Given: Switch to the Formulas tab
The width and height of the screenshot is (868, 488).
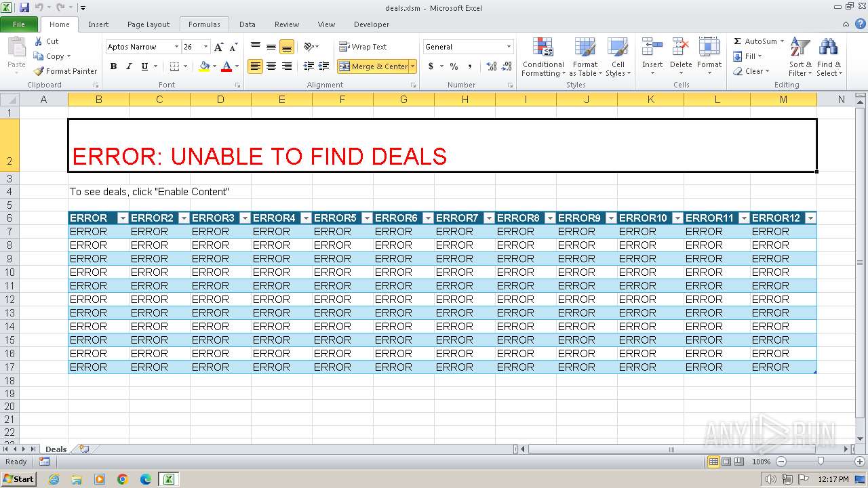Looking at the screenshot, I should [x=204, y=24].
